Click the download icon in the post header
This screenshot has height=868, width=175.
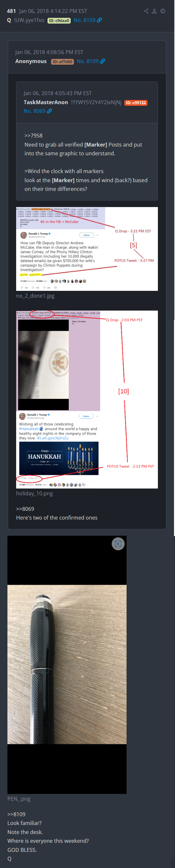[154, 11]
